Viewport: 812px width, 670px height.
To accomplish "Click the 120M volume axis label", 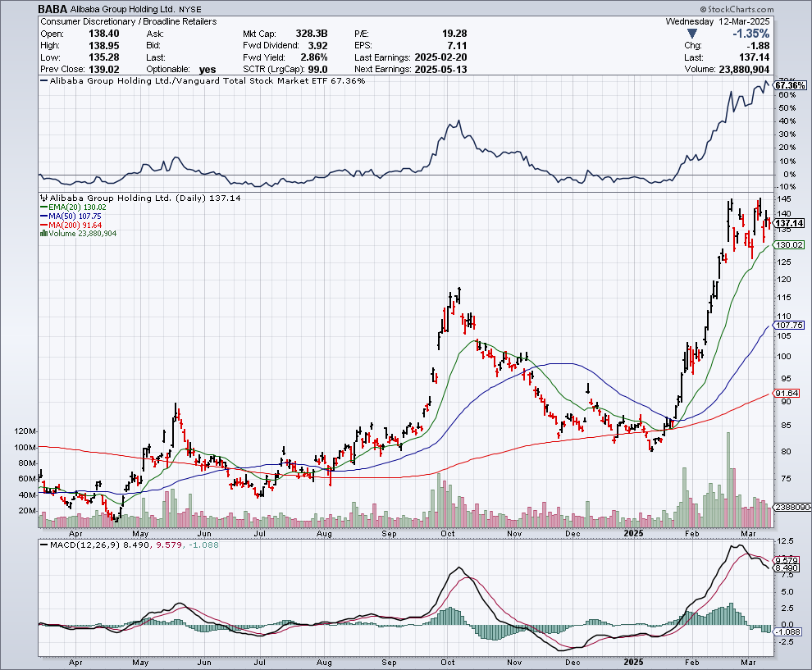I will (25, 431).
